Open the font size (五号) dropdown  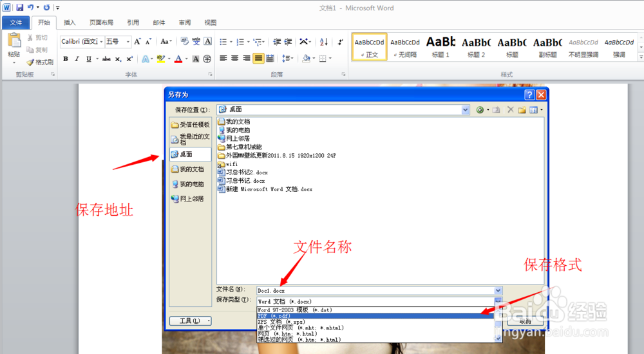pyautogui.click(x=128, y=41)
